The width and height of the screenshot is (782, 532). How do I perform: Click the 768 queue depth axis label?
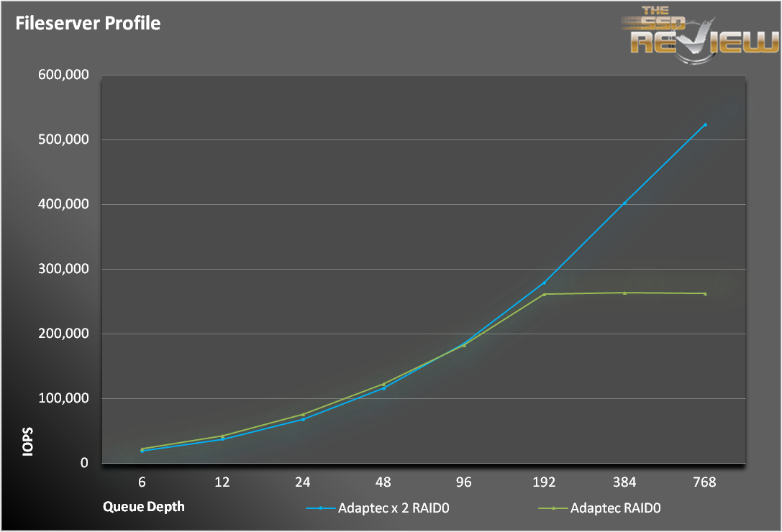tap(705, 482)
